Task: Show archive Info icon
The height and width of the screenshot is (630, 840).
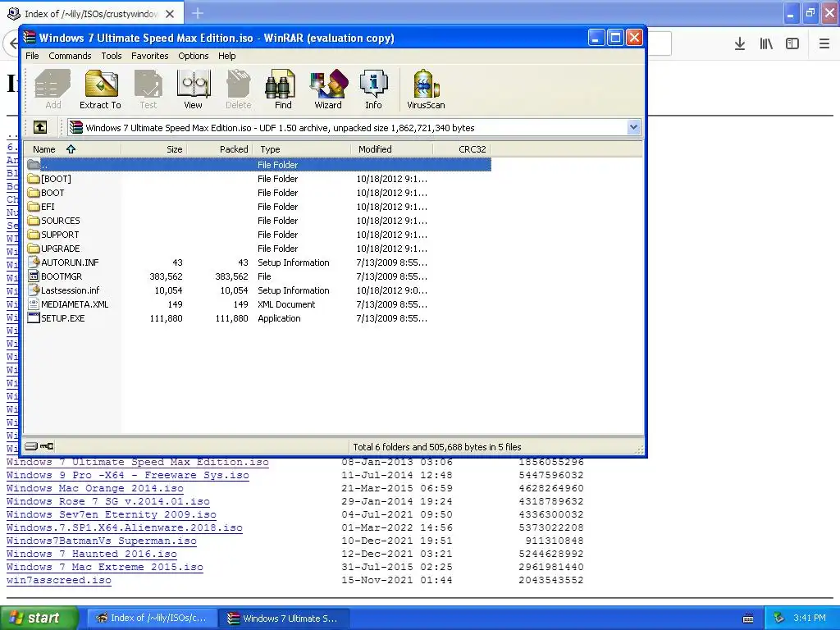Action: point(373,89)
